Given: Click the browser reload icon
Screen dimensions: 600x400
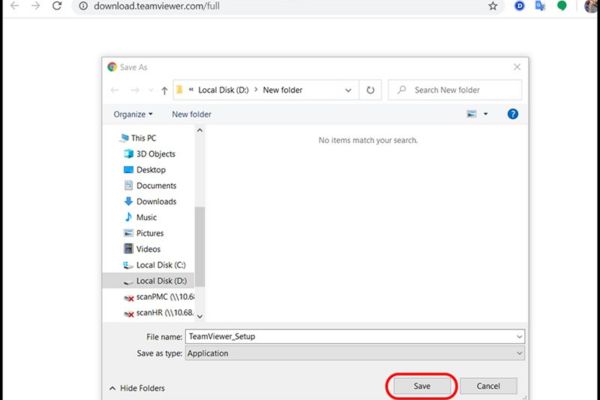Looking at the screenshot, I should tap(57, 6).
